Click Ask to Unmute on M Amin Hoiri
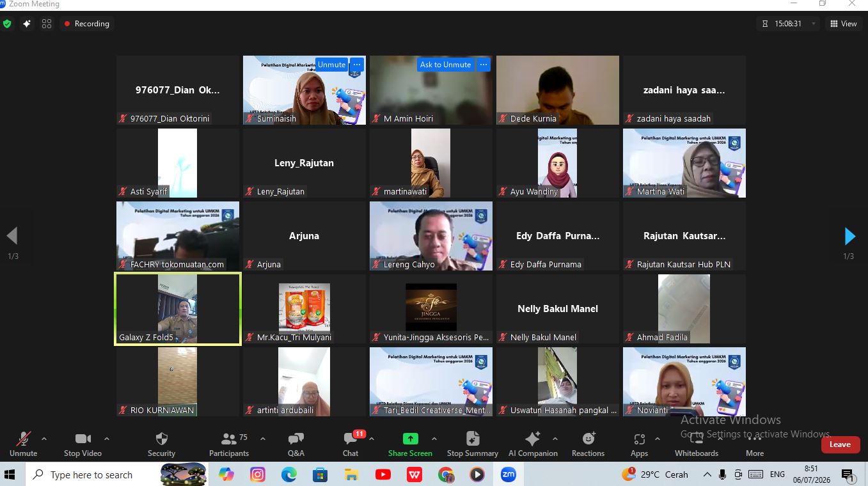 pos(445,65)
